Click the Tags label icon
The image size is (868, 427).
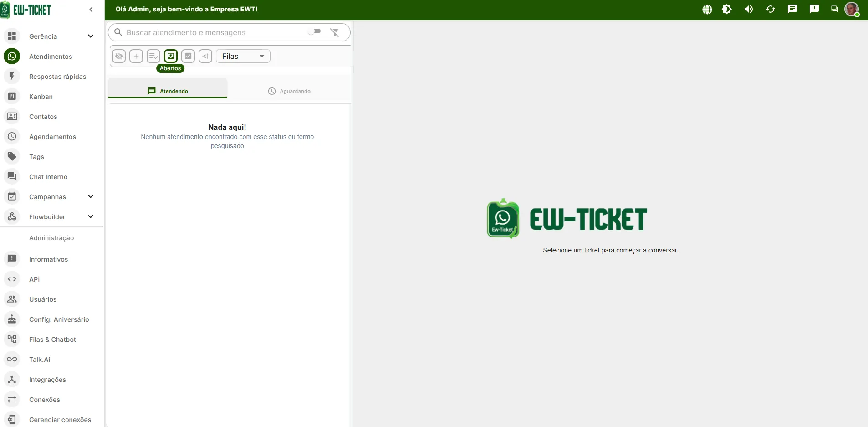point(12,157)
